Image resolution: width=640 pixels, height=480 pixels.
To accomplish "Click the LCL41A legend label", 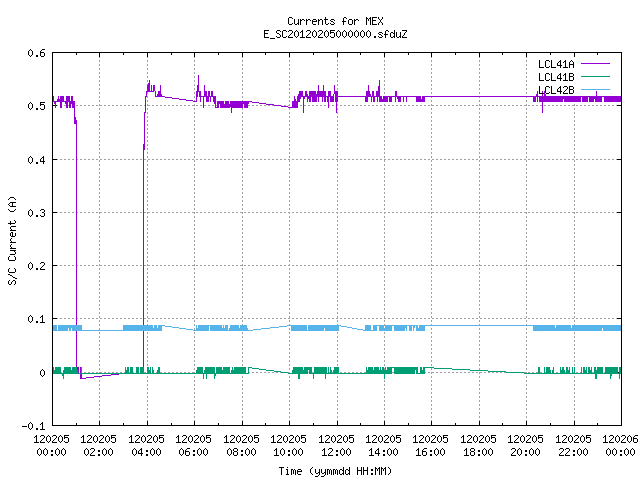I will [556, 64].
